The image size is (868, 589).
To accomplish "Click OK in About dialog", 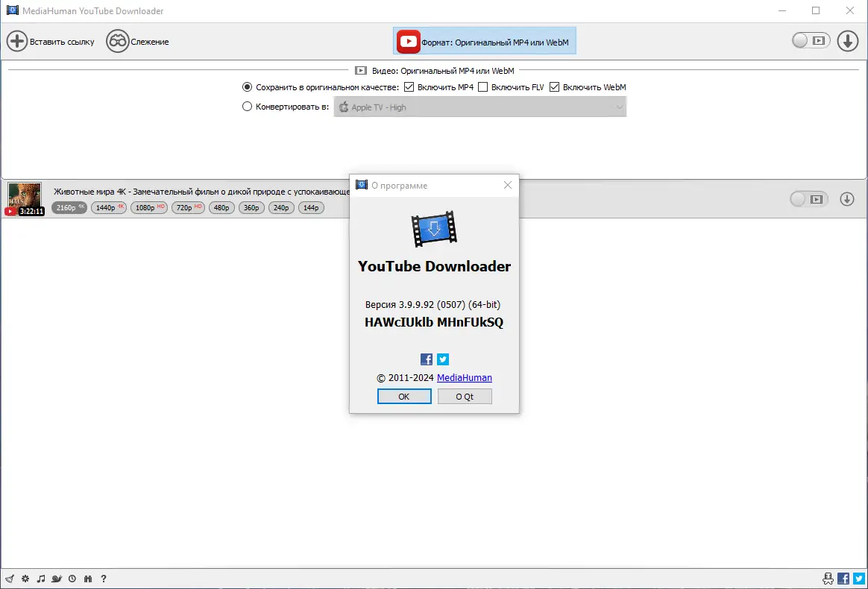I will (x=404, y=397).
